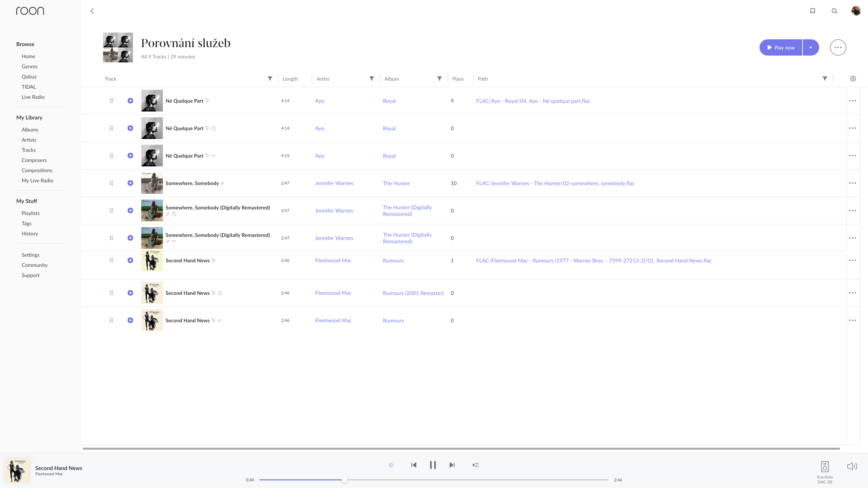Open Artists under My Library
868x488 pixels.
coord(29,140)
